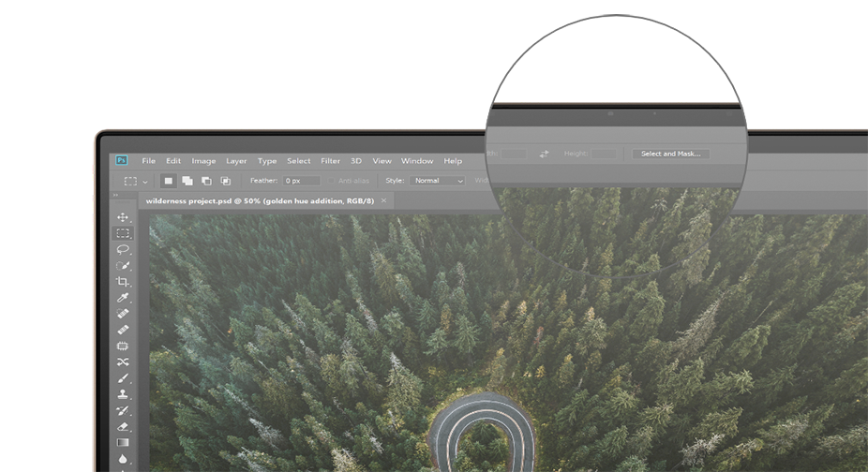Select the Move tool
This screenshot has width=868, height=472.
coord(123,217)
